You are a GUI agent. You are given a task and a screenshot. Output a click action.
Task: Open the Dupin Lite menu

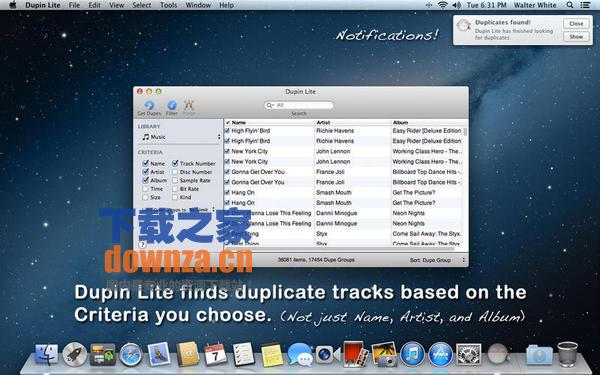pyautogui.click(x=43, y=5)
